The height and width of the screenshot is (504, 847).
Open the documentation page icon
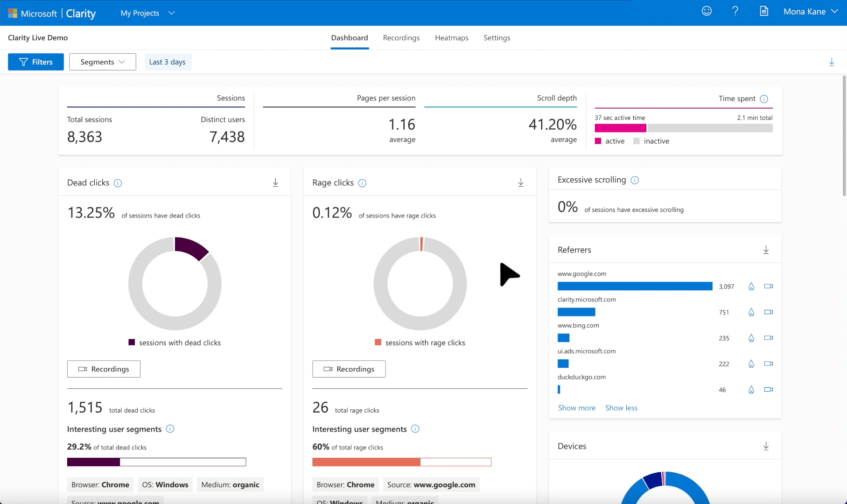coord(763,11)
